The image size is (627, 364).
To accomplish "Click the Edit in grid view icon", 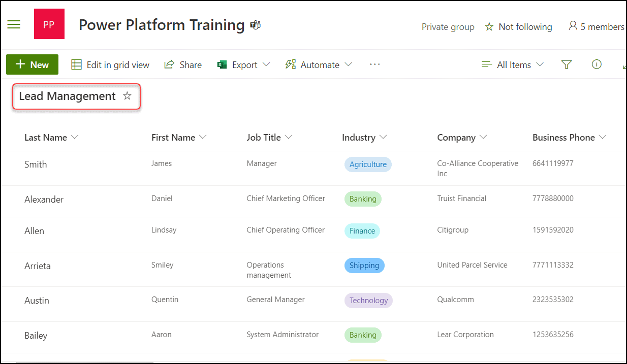I will coord(76,64).
